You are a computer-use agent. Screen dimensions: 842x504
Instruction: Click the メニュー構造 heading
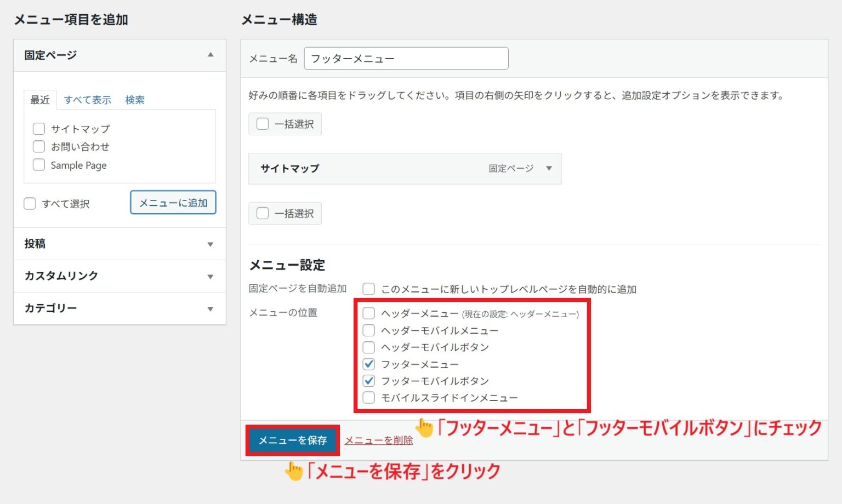coord(279,20)
